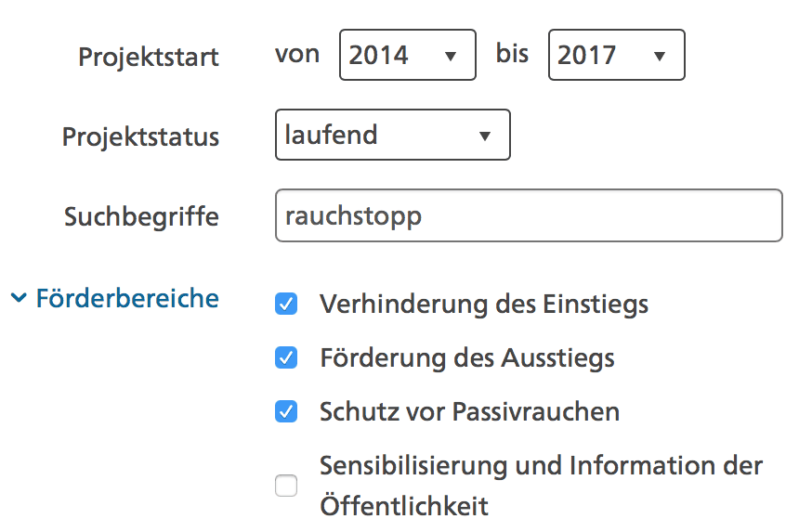799x532 pixels.
Task: Click the Suchbegriffe field label
Action: [141, 217]
